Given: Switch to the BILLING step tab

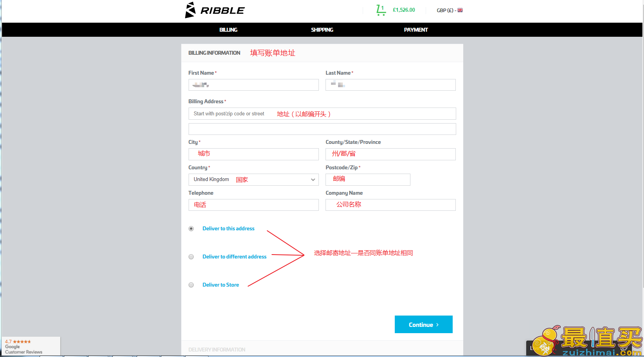Looking at the screenshot, I should point(228,30).
